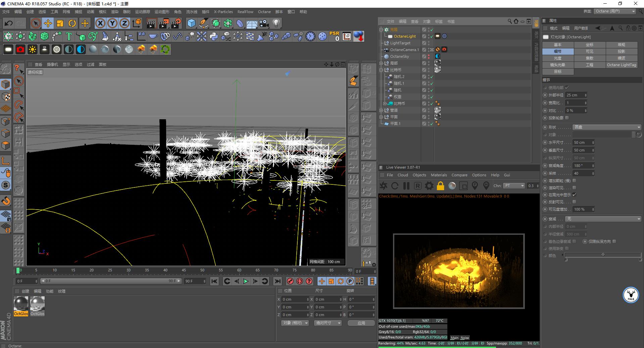
Task: Play the animation forward
Action: (x=246, y=281)
